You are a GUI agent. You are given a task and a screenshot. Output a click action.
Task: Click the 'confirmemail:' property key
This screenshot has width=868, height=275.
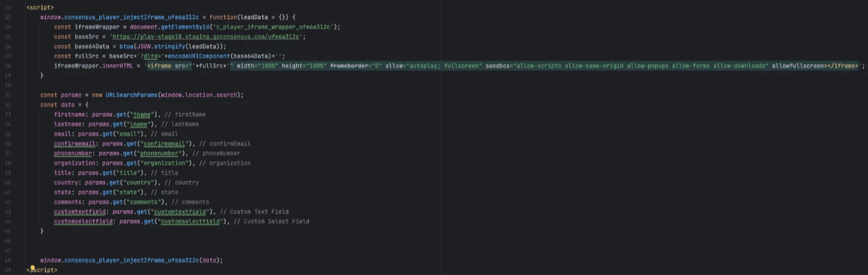click(76, 144)
